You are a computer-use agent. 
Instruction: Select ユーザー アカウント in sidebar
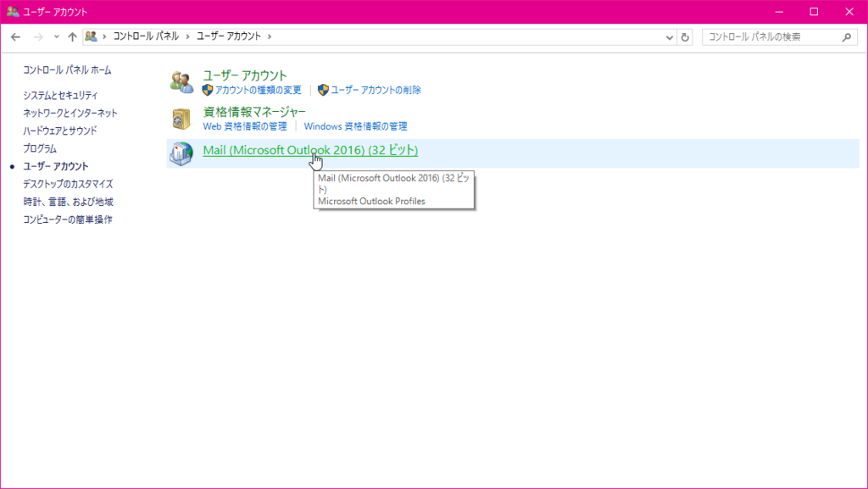tap(55, 166)
